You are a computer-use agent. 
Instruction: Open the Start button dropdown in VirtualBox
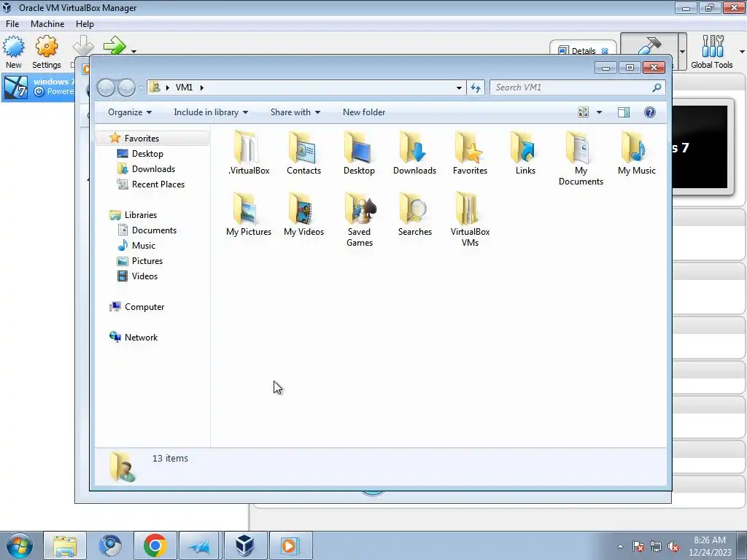(x=134, y=52)
